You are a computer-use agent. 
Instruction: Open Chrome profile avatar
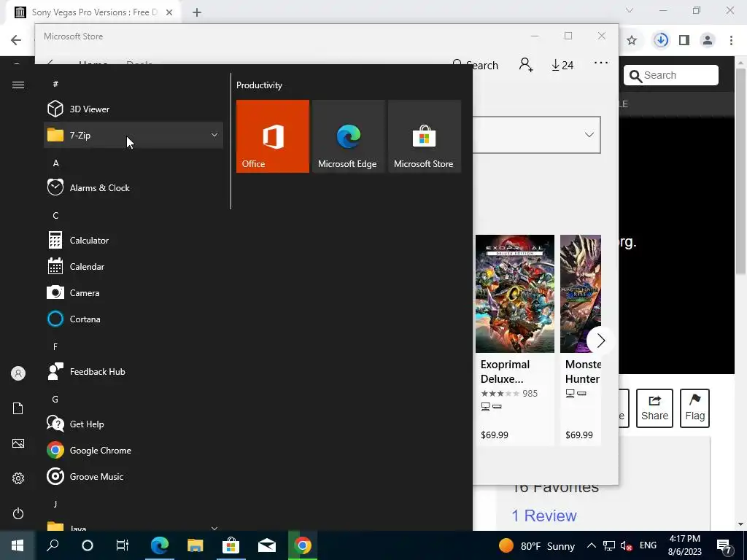click(x=708, y=41)
